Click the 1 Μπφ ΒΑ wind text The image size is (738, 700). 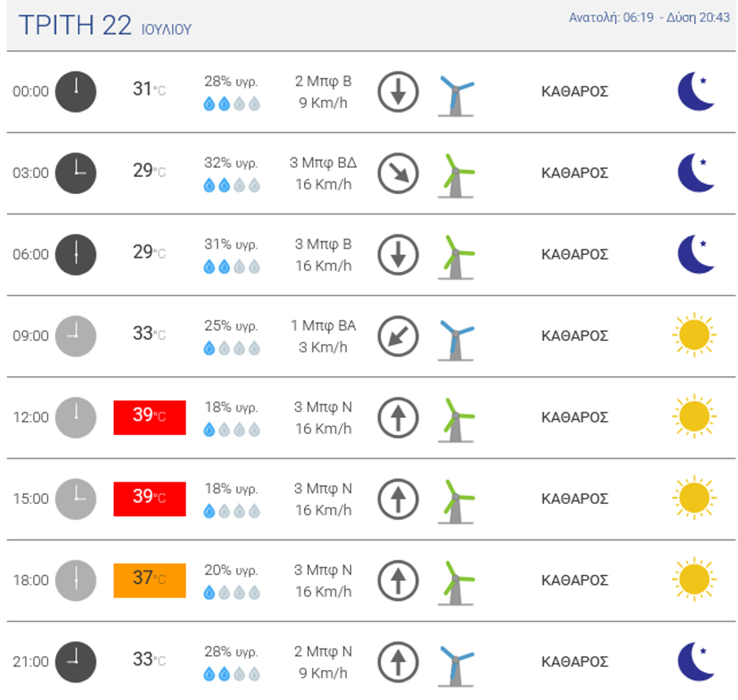tap(323, 325)
